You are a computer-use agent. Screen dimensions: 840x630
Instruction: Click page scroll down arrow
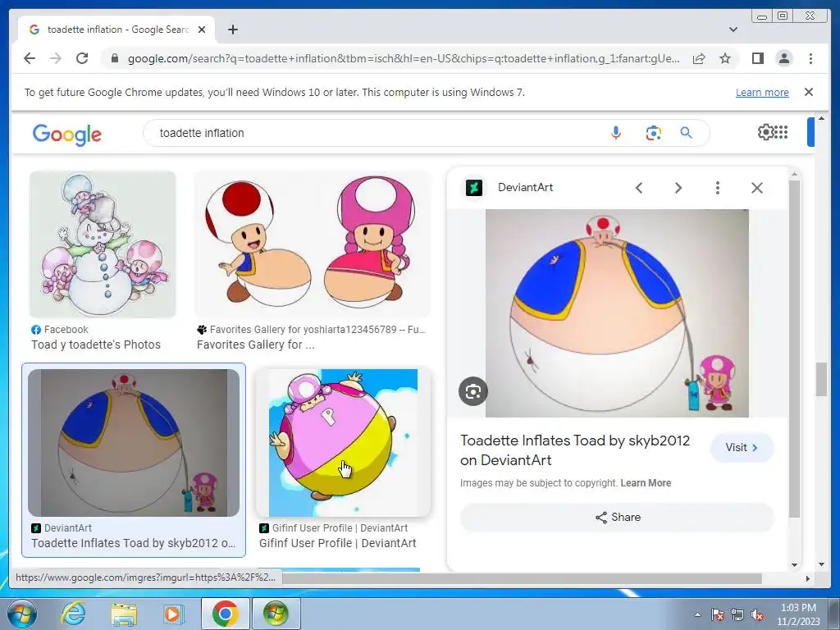click(821, 564)
